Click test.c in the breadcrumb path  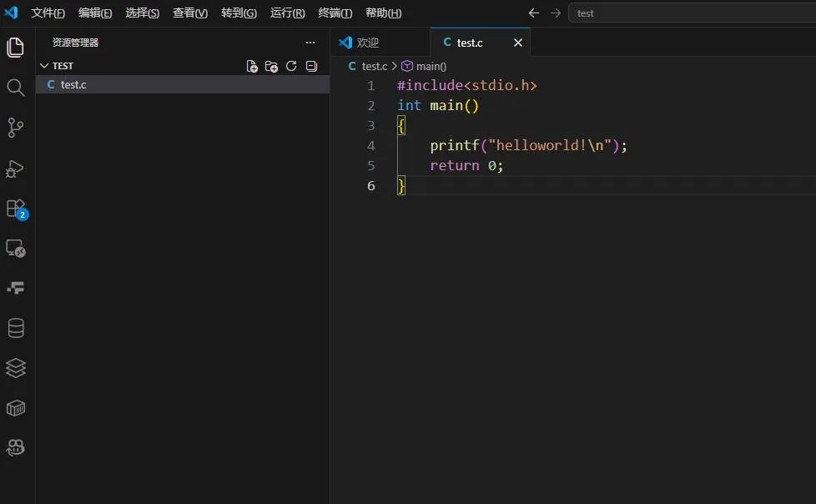(x=375, y=66)
